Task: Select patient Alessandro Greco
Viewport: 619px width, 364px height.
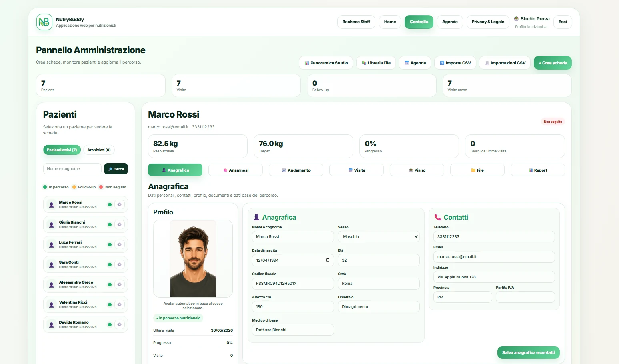Action: coord(85,284)
